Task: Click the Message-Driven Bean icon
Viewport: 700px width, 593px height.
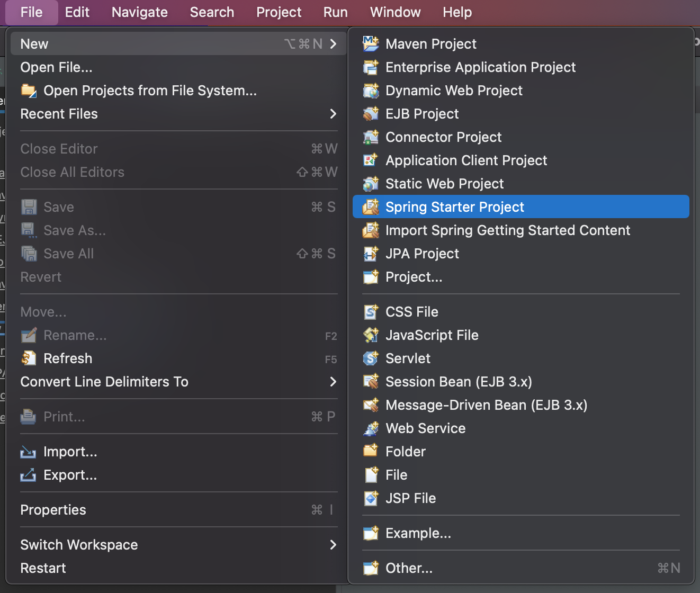Action: tap(371, 405)
